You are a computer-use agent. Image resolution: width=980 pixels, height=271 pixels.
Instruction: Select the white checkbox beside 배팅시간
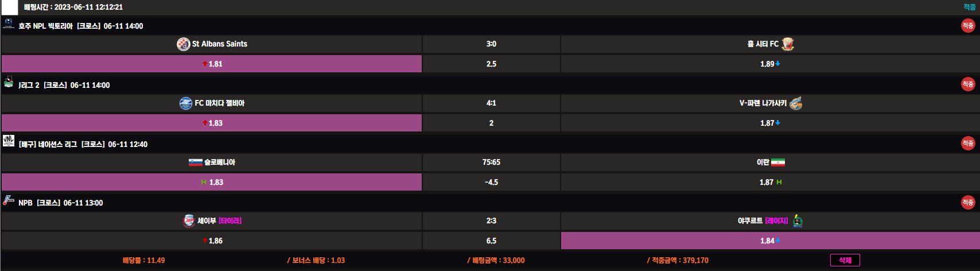[x=10, y=7]
